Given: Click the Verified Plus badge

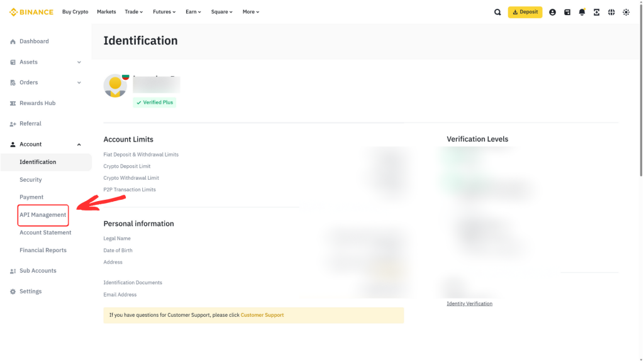Looking at the screenshot, I should coord(155,102).
